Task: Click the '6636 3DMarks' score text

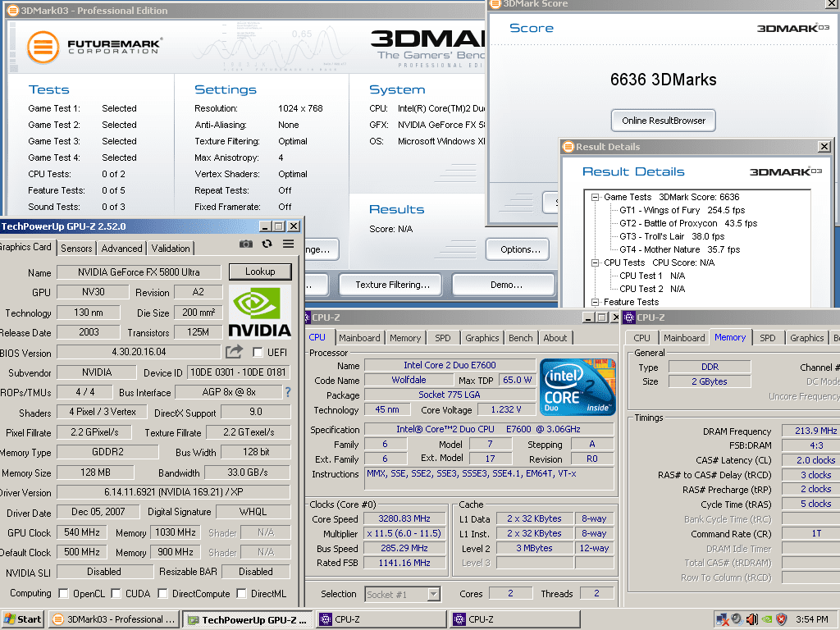Action: tap(663, 80)
